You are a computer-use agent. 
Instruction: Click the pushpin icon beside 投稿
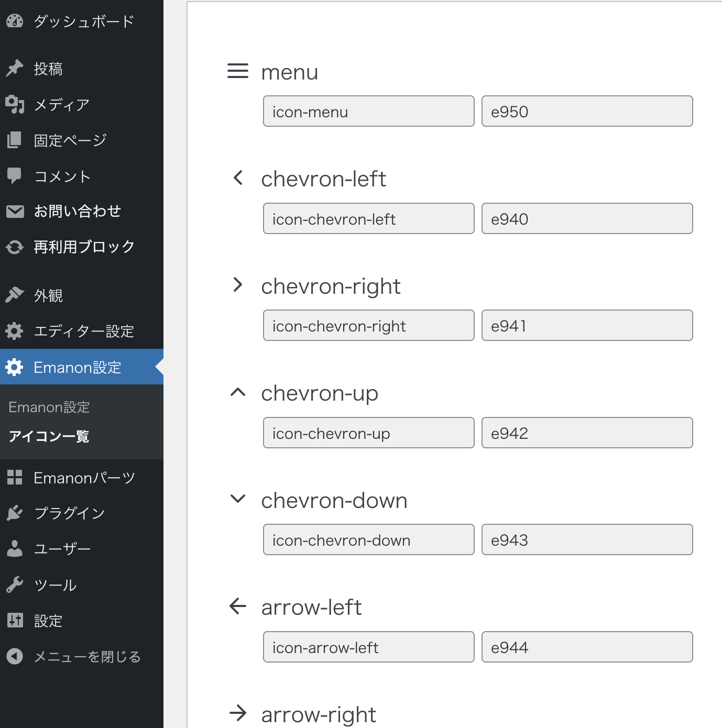[x=15, y=68]
